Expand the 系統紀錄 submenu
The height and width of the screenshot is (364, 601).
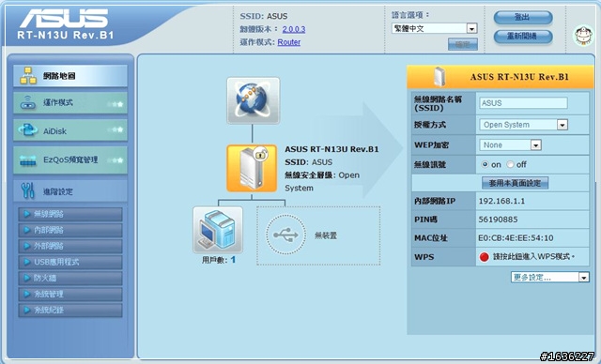(x=70, y=310)
